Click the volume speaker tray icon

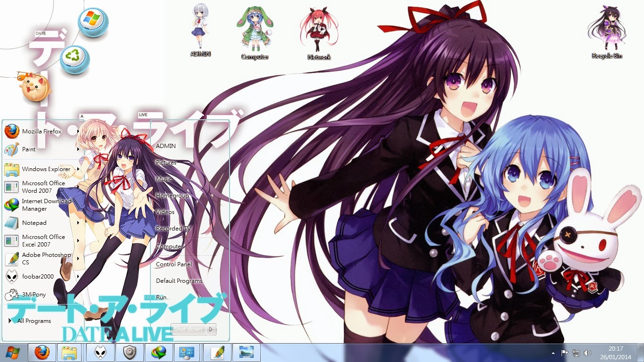(x=587, y=353)
